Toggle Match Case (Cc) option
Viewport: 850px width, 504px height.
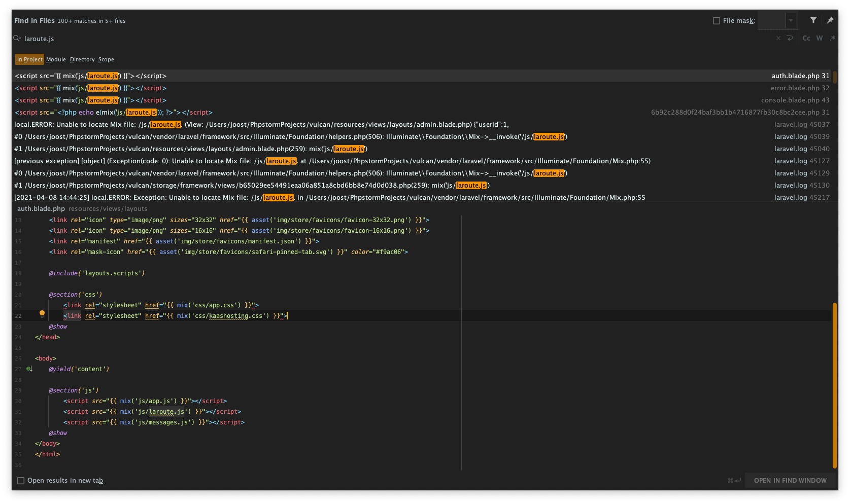[806, 39]
